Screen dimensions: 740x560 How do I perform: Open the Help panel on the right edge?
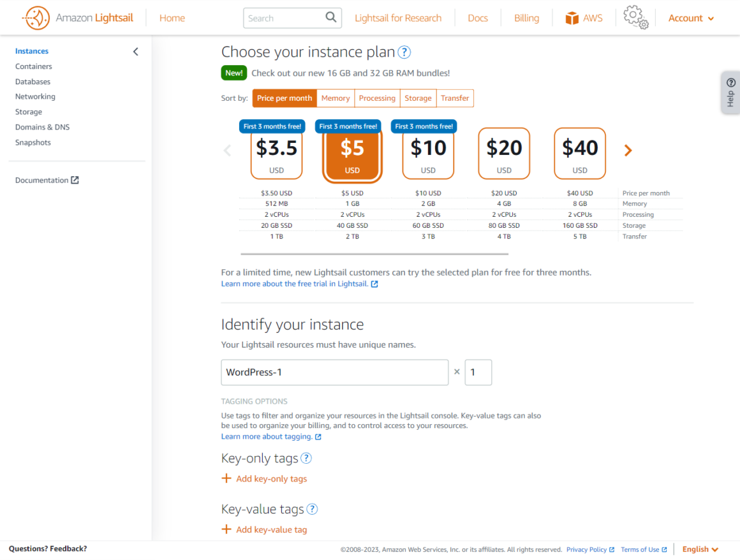tap(730, 92)
